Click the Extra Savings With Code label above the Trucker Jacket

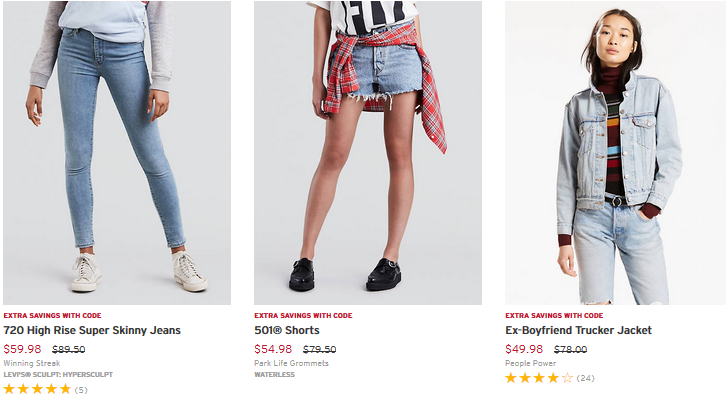[x=554, y=315]
